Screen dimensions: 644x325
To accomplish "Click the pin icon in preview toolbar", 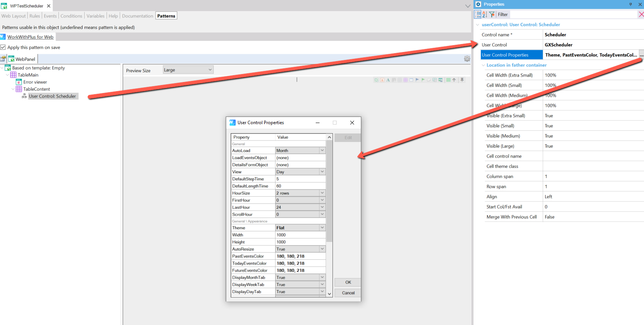I will tap(462, 80).
